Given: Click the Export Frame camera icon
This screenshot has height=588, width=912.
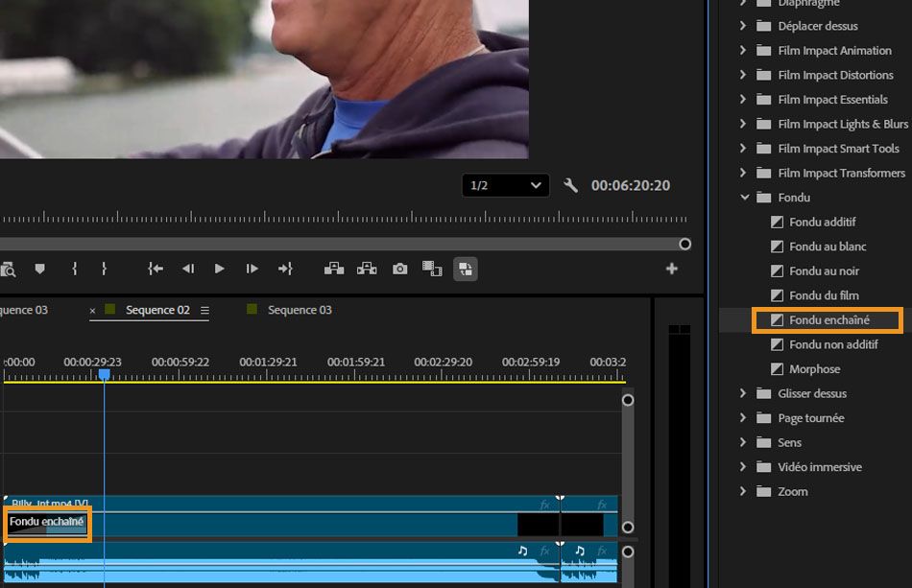Looking at the screenshot, I should pyautogui.click(x=398, y=270).
